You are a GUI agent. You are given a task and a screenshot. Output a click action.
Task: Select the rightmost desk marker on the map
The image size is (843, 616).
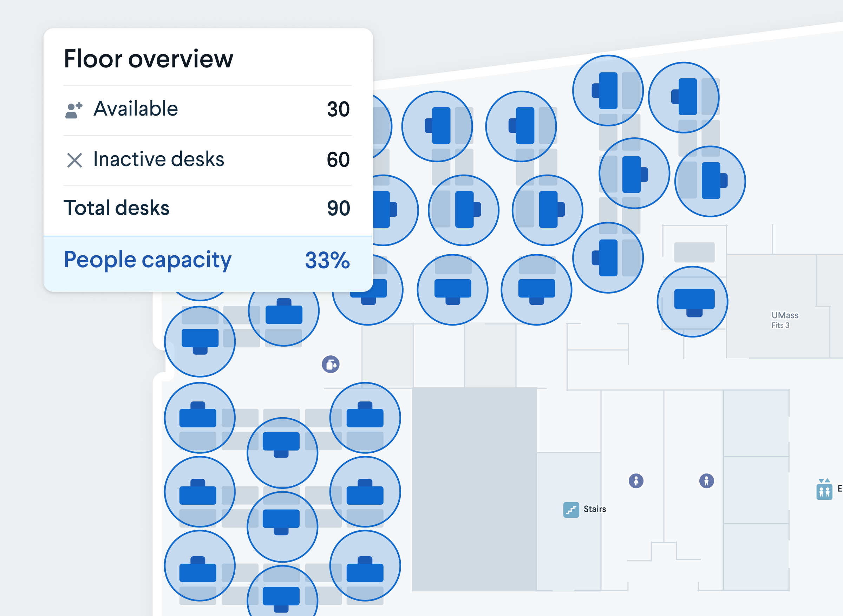tap(710, 181)
